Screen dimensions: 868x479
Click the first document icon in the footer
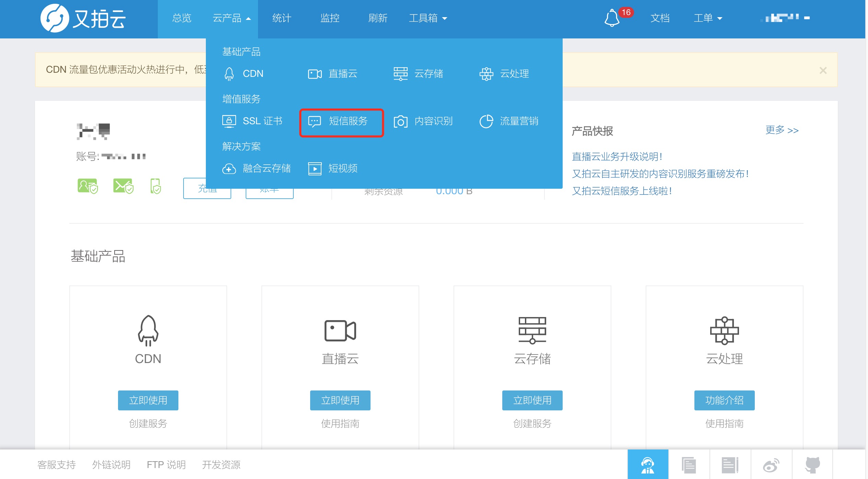(689, 465)
